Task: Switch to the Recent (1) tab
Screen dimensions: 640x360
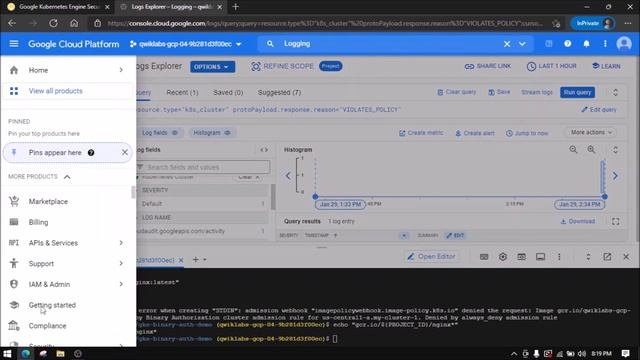Action: 182,93
